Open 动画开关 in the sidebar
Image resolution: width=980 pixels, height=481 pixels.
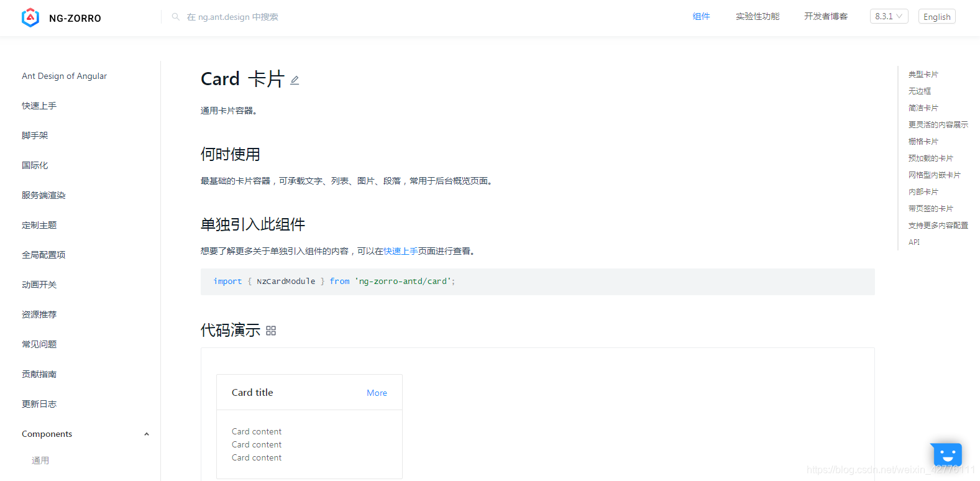(x=39, y=285)
